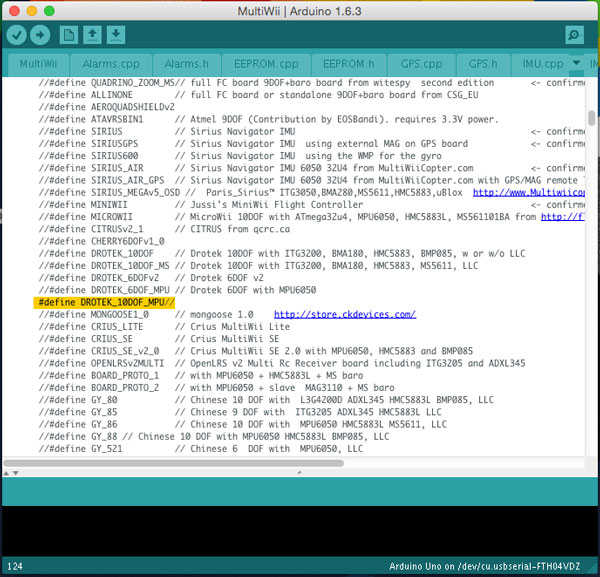Click the //#define SIRIUS600 text

(x=88, y=156)
